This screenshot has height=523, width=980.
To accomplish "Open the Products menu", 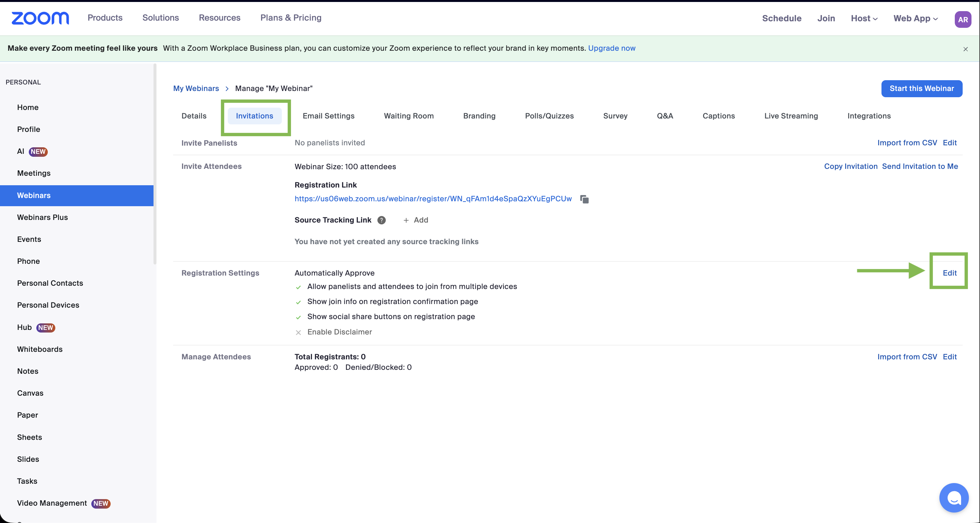I will (105, 17).
